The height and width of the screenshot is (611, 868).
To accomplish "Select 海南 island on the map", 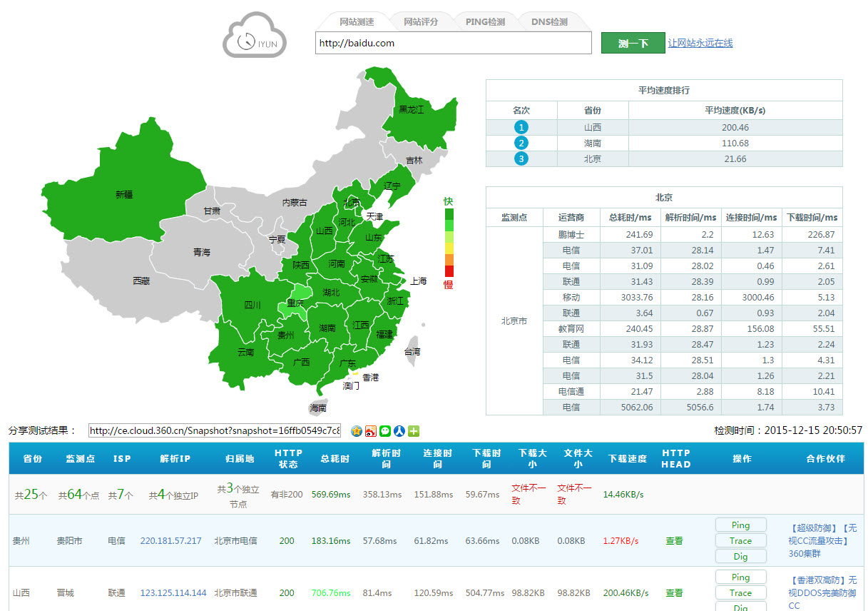I will click(x=318, y=408).
